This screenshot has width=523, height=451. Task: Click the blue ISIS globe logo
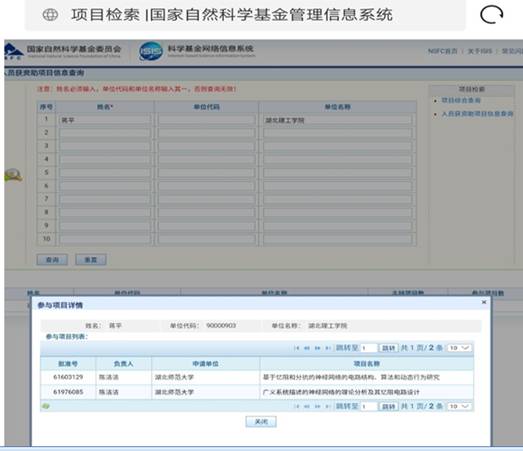[151, 51]
